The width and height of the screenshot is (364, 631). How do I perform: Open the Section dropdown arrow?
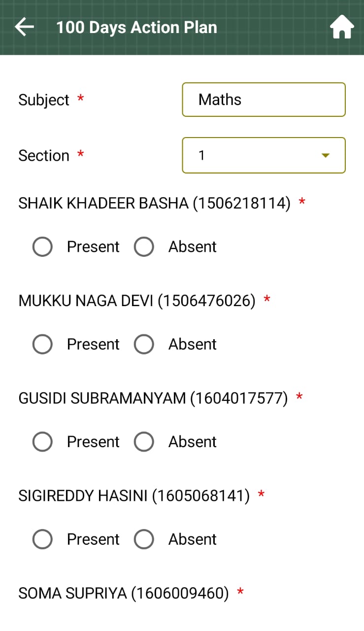(x=325, y=156)
